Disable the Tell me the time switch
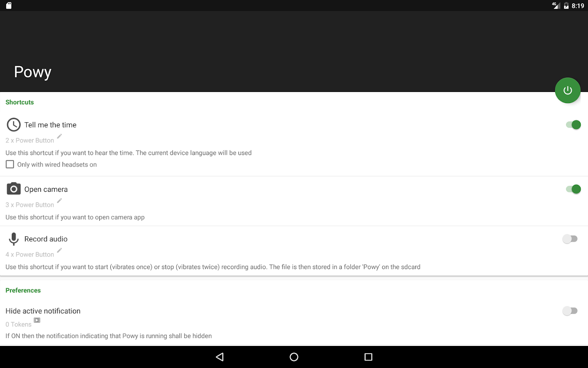 tap(573, 125)
